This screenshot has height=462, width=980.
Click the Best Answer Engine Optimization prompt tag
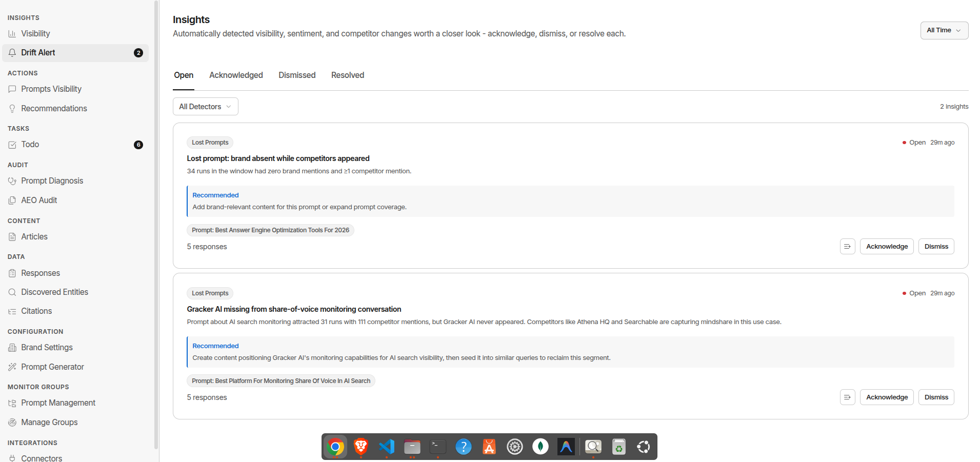pos(270,230)
